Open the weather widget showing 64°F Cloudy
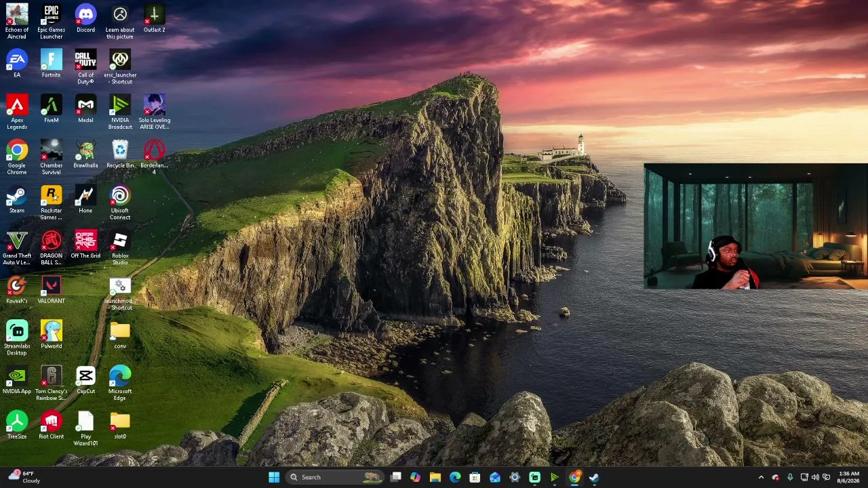 24,477
